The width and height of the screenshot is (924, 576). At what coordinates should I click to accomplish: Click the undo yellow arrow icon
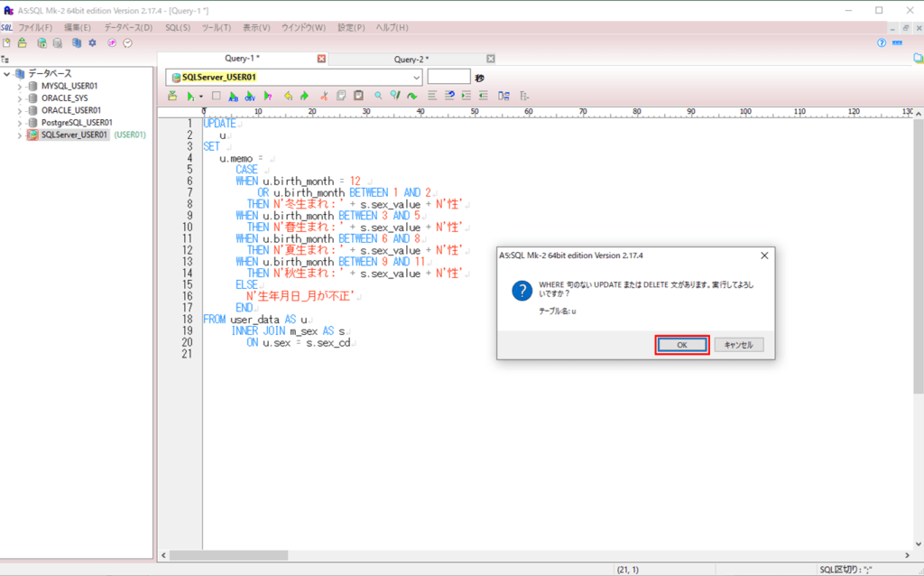click(288, 96)
